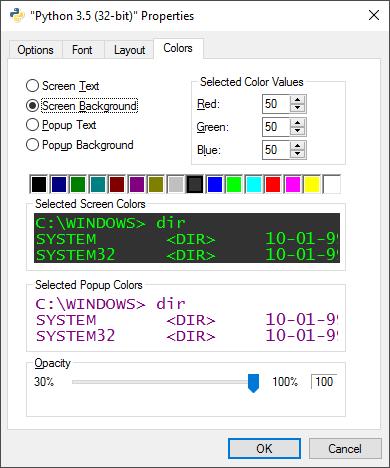The image size is (390, 468).
Task: Close the Properties dialog window
Action: (374, 15)
